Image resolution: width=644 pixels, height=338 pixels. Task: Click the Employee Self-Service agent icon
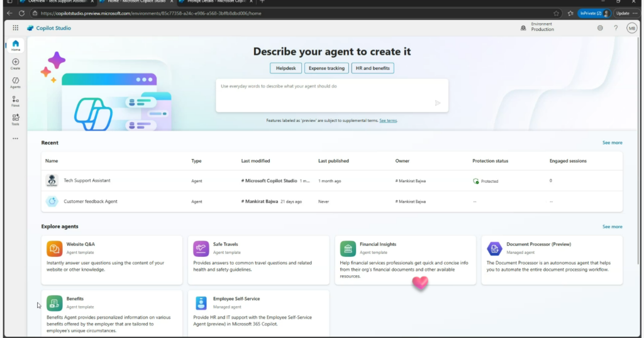[201, 303]
